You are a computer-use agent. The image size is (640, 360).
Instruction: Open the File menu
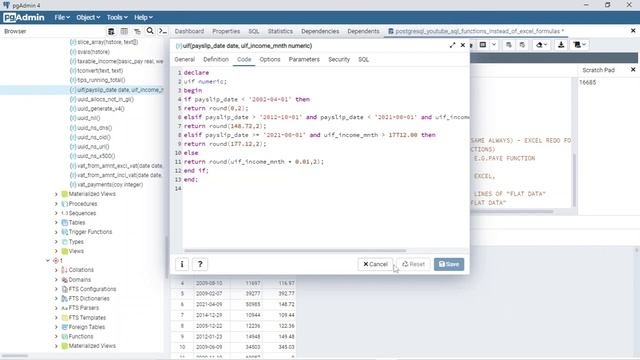click(62, 18)
